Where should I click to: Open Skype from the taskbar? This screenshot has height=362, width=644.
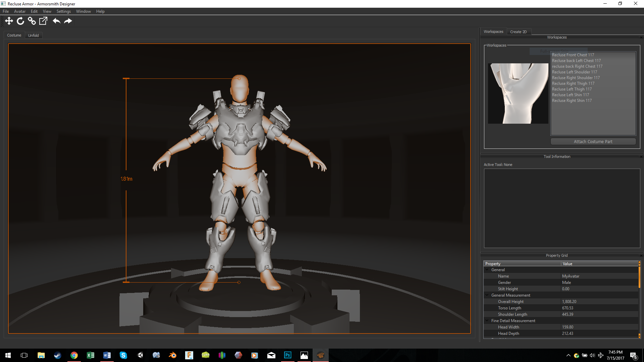point(123,355)
